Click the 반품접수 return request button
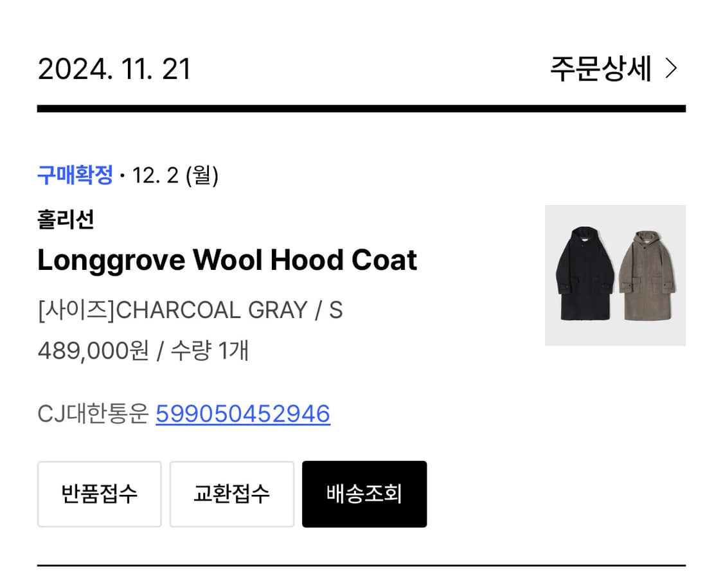 tap(100, 494)
